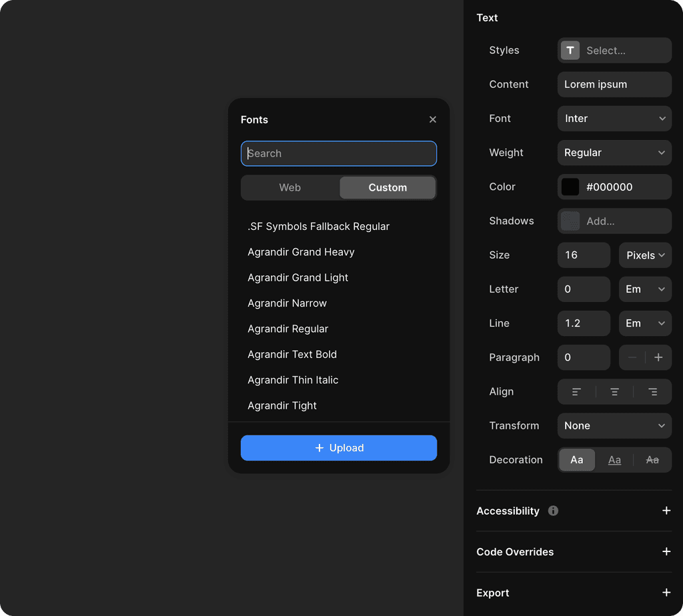683x616 pixels.
Task: Open the black color swatch next to #000000
Action: 570,187
